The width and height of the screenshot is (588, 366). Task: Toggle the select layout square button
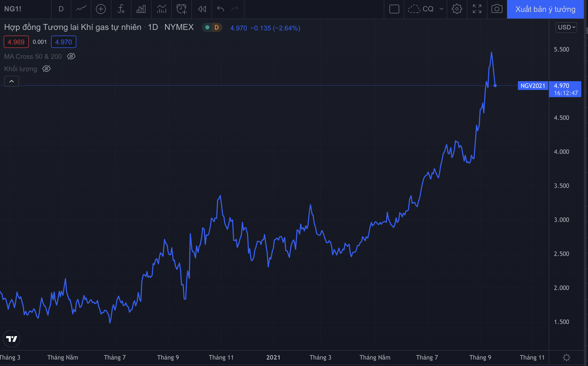394,9
